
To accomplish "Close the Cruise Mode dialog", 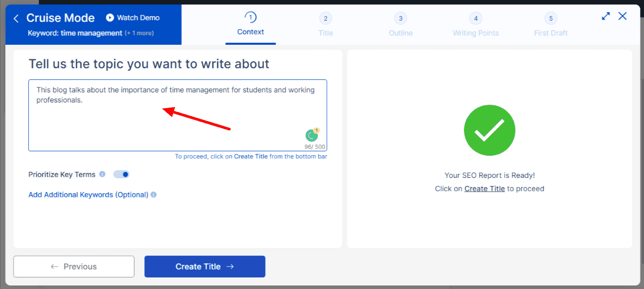I will pyautogui.click(x=622, y=16).
